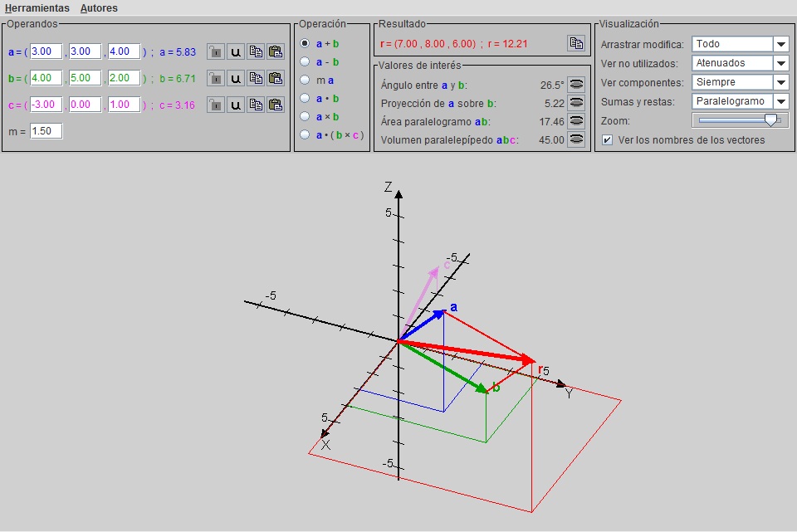Open the 'Sumas y restas' dropdown
The width and height of the screenshot is (797, 532).
click(x=780, y=101)
